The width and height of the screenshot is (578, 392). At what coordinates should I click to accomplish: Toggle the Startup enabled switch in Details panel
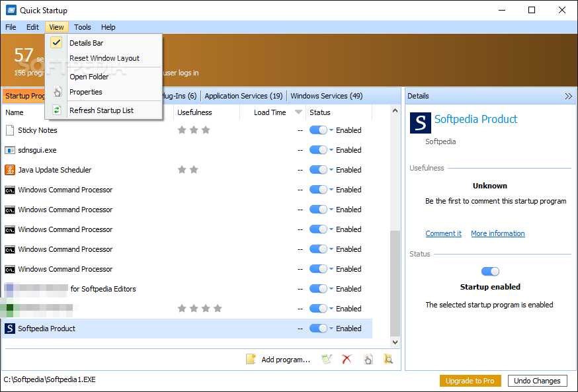tap(490, 272)
